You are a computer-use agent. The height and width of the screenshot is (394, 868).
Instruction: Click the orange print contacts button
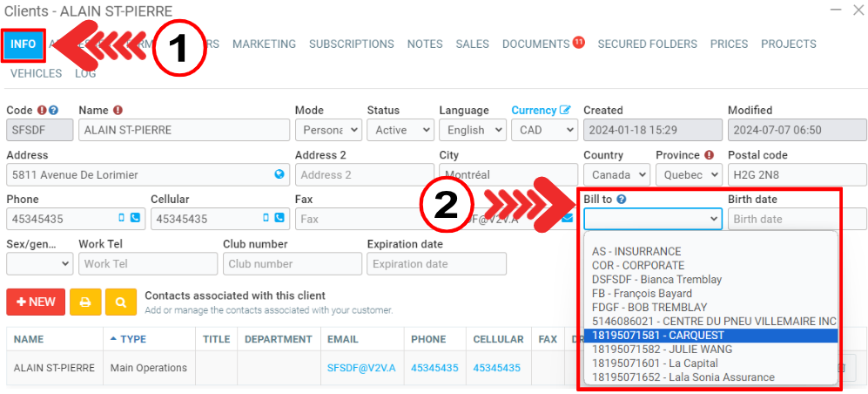85,302
